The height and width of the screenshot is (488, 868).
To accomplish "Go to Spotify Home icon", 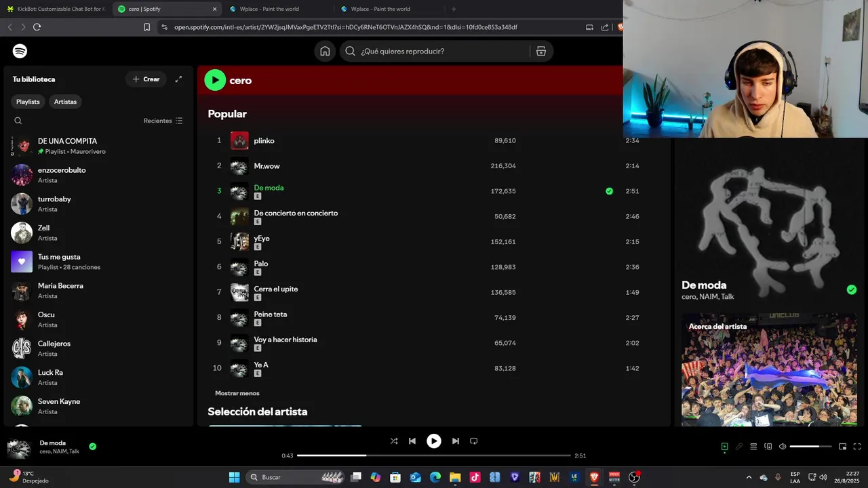I will click(x=325, y=52).
